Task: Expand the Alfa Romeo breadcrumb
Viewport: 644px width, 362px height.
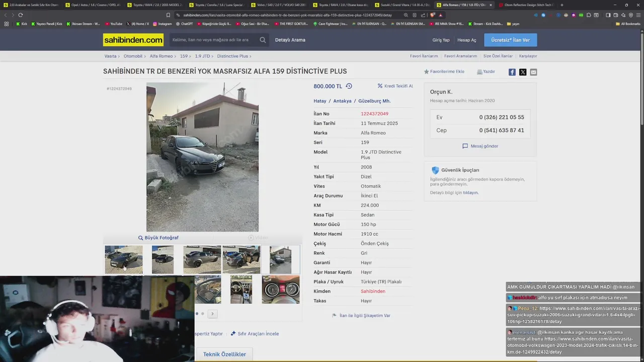Action: point(163,56)
